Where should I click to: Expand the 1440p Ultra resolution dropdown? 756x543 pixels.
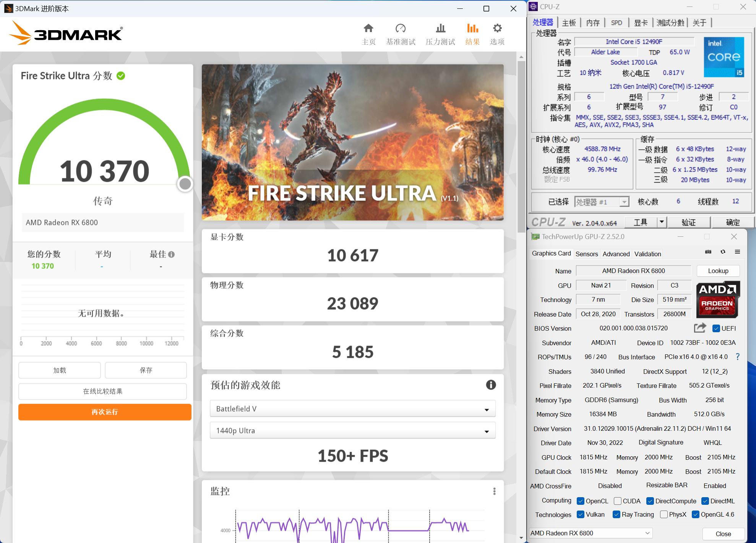pyautogui.click(x=352, y=431)
